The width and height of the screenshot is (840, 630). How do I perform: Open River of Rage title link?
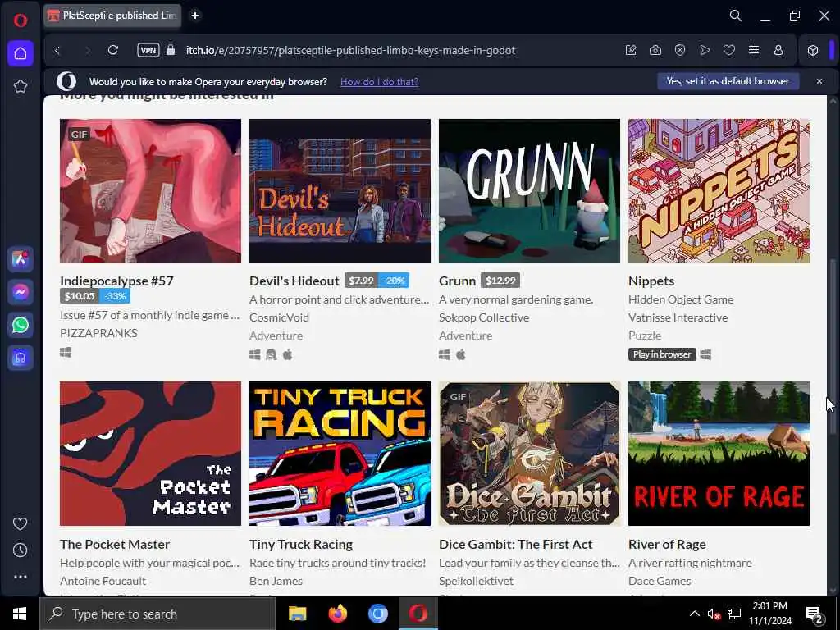[x=667, y=545]
